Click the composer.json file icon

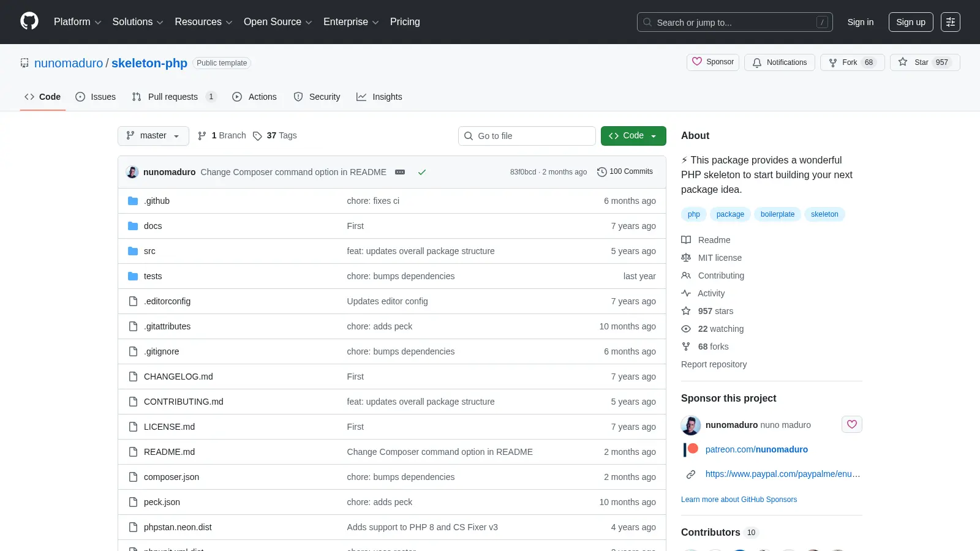(133, 477)
